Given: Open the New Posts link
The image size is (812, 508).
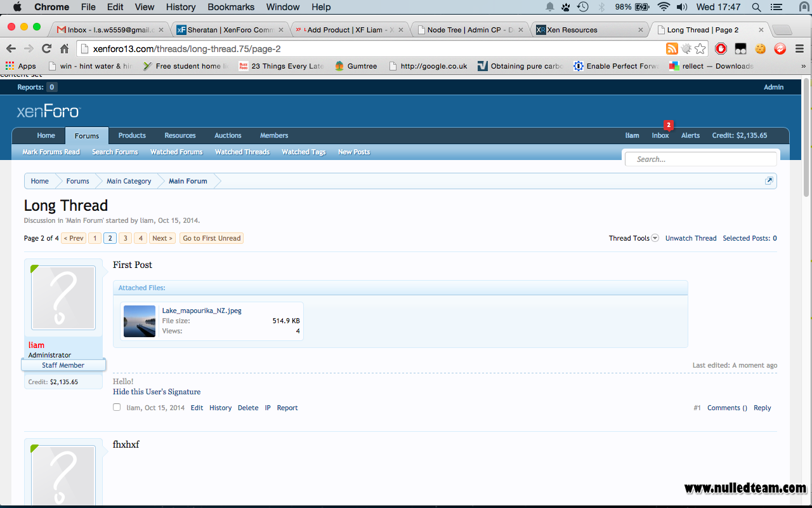Looking at the screenshot, I should tap(354, 152).
